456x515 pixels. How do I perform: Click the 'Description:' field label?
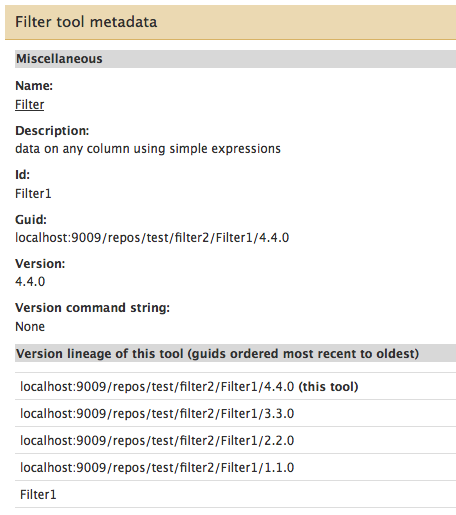click(52, 131)
